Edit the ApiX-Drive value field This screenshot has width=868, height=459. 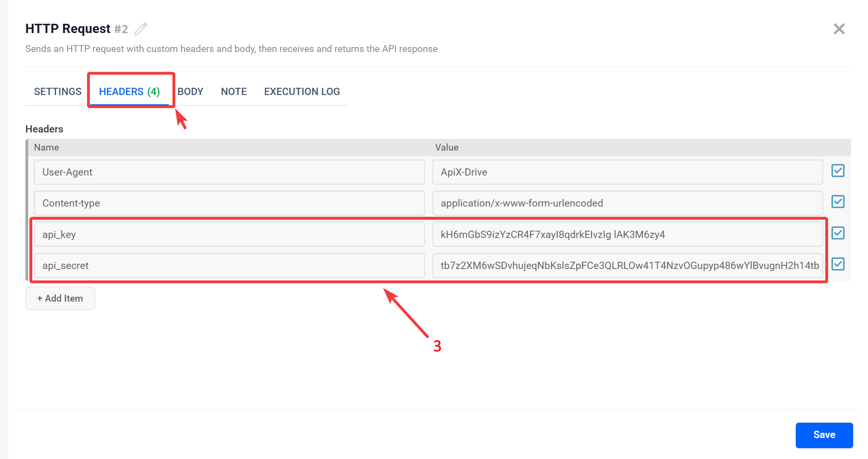(627, 172)
